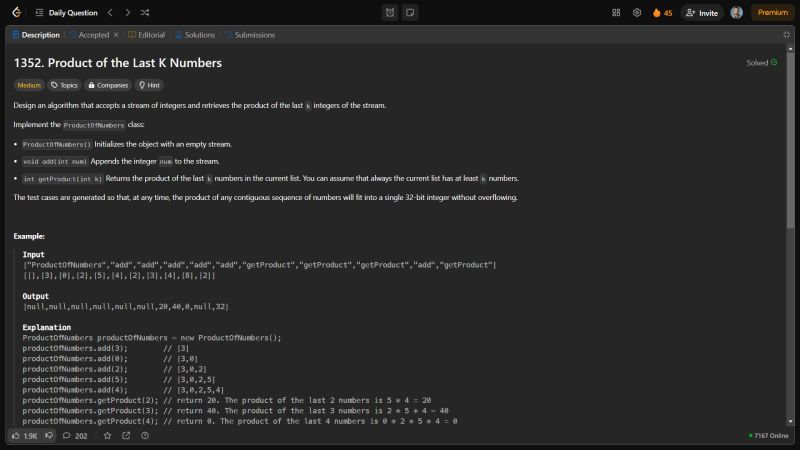Click the Premium button

pos(772,13)
